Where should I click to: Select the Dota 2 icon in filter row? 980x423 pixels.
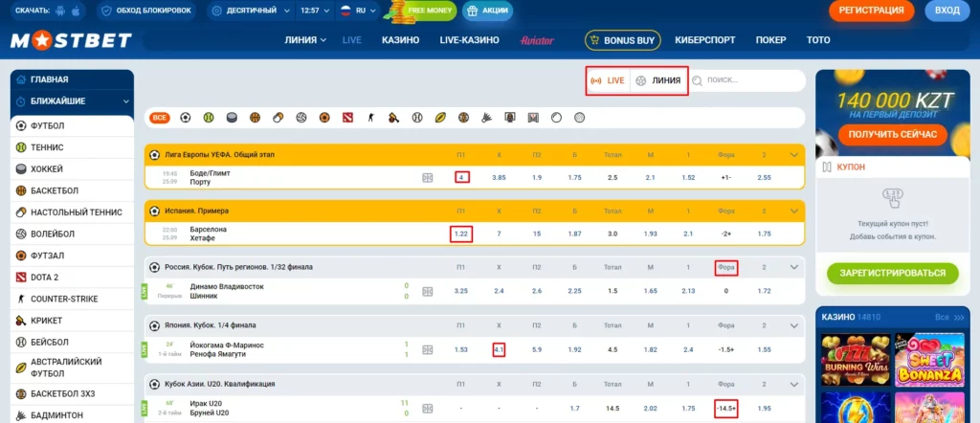(x=347, y=118)
